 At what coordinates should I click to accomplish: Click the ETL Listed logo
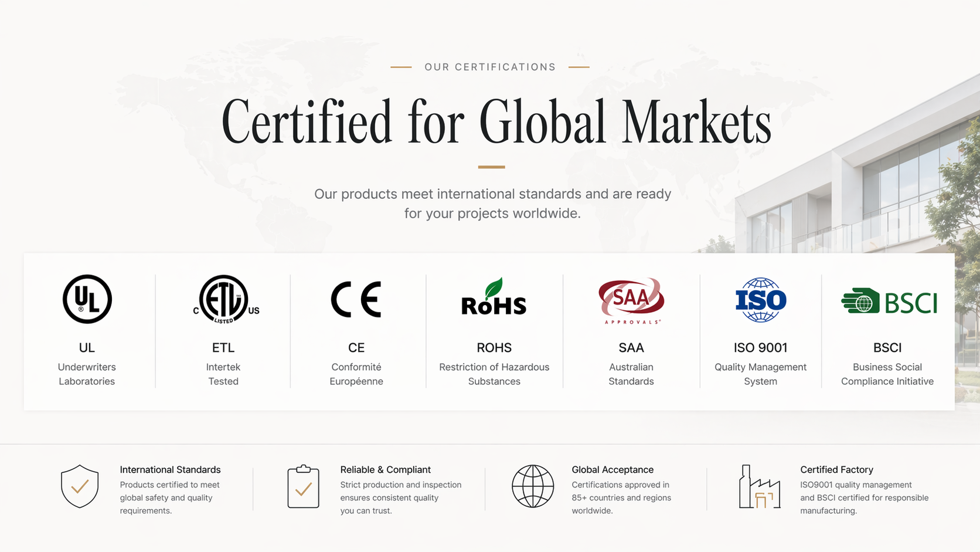226,299
